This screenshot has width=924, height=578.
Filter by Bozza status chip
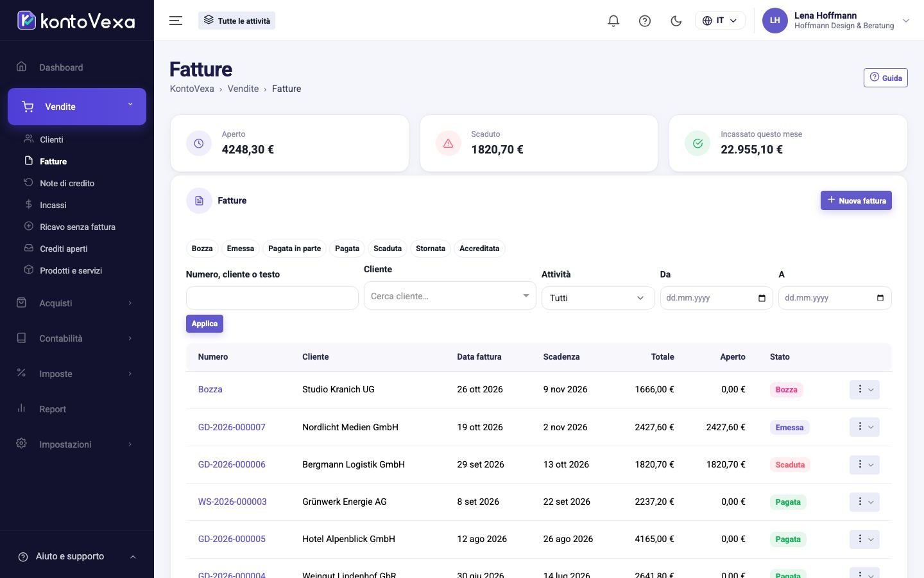202,249
